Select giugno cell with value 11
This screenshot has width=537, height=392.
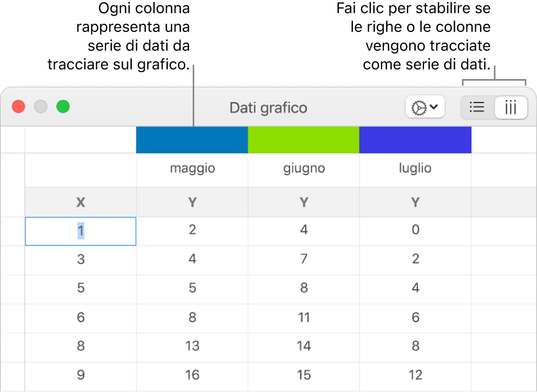click(x=304, y=317)
